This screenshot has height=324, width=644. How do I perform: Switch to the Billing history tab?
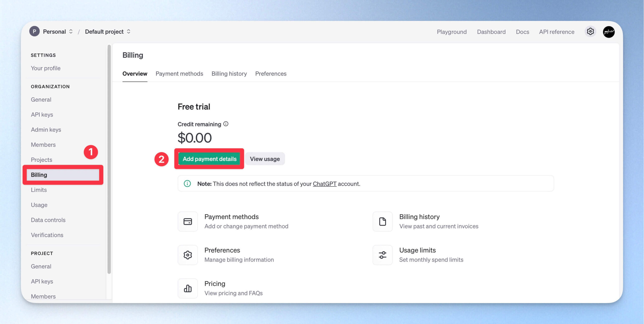[229, 73]
